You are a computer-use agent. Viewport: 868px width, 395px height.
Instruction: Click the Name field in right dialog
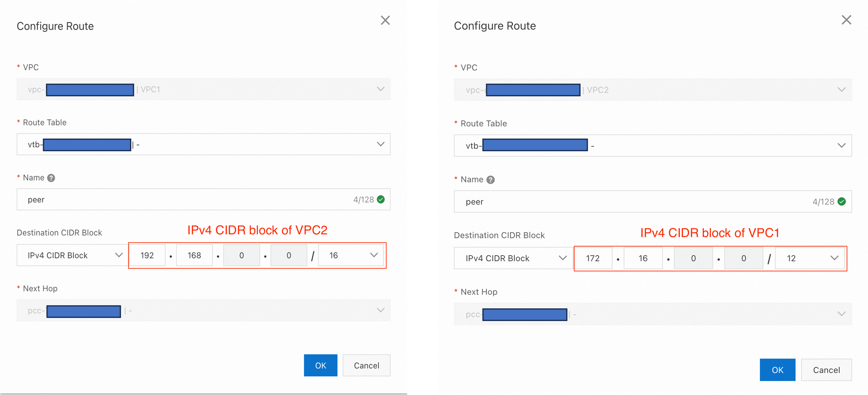click(653, 202)
